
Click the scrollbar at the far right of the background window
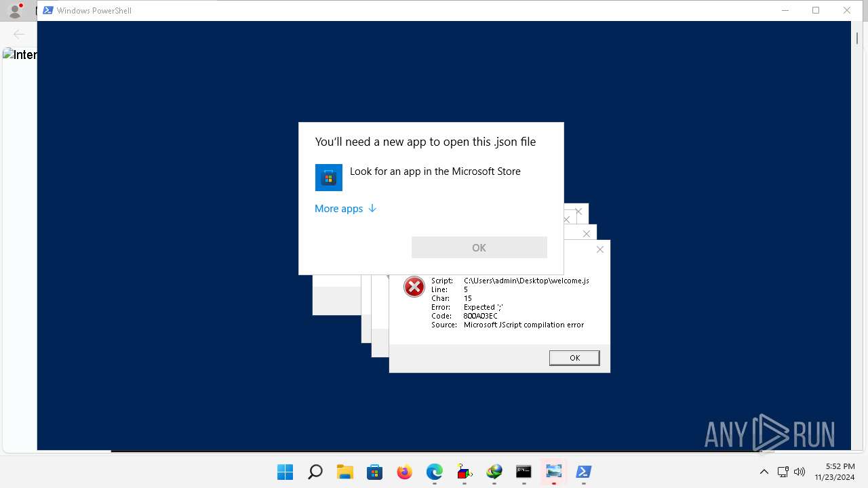[857, 39]
